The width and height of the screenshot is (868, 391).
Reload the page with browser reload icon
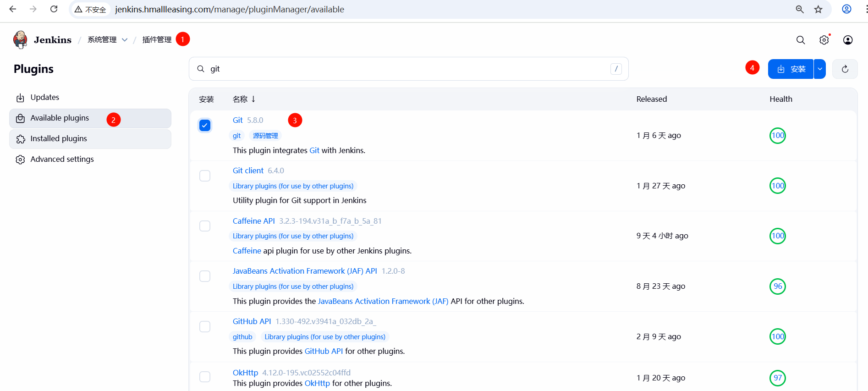pyautogui.click(x=54, y=9)
